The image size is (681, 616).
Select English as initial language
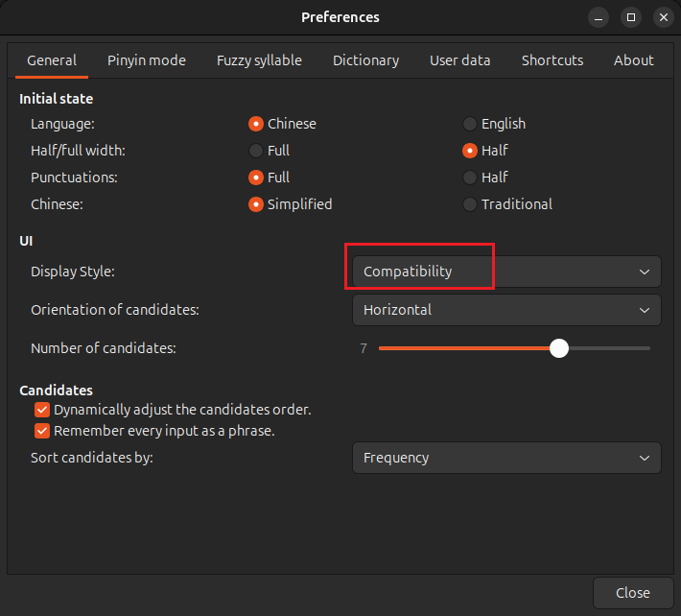coord(469,124)
